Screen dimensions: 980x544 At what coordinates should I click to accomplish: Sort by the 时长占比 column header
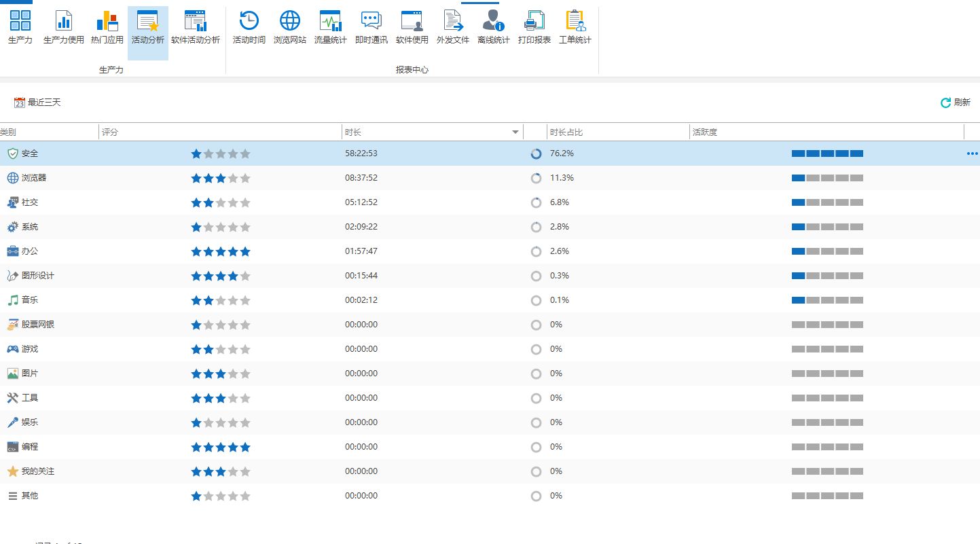pos(618,132)
